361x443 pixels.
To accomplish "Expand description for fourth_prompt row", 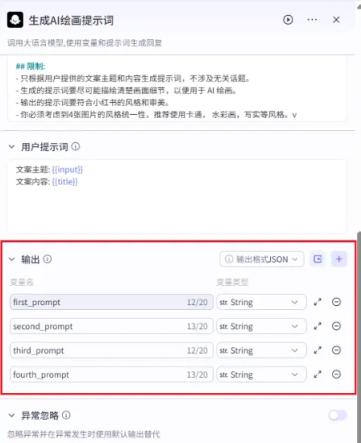I will tap(318, 374).
